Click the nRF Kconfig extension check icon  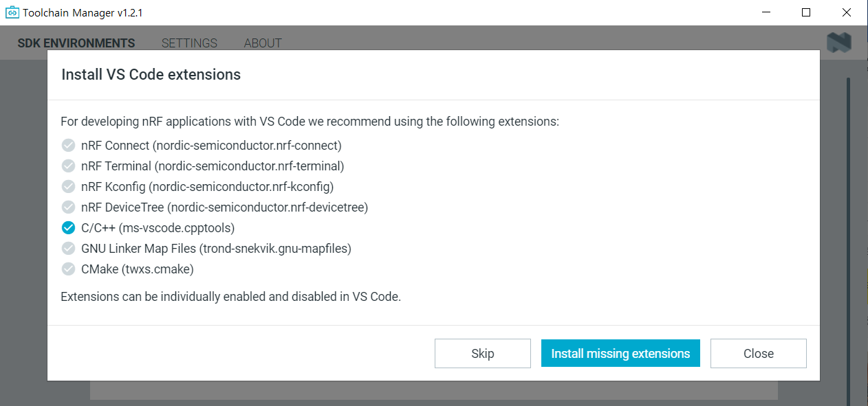coord(68,187)
